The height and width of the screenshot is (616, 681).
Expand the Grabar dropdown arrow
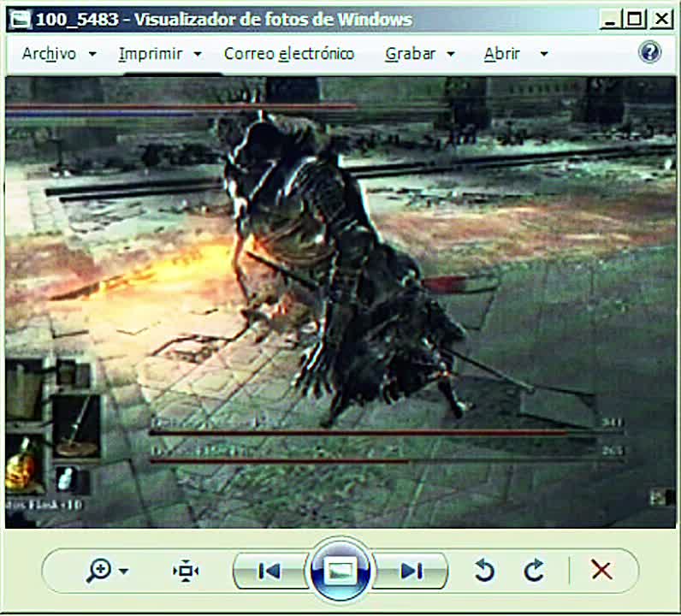pyautogui.click(x=451, y=54)
